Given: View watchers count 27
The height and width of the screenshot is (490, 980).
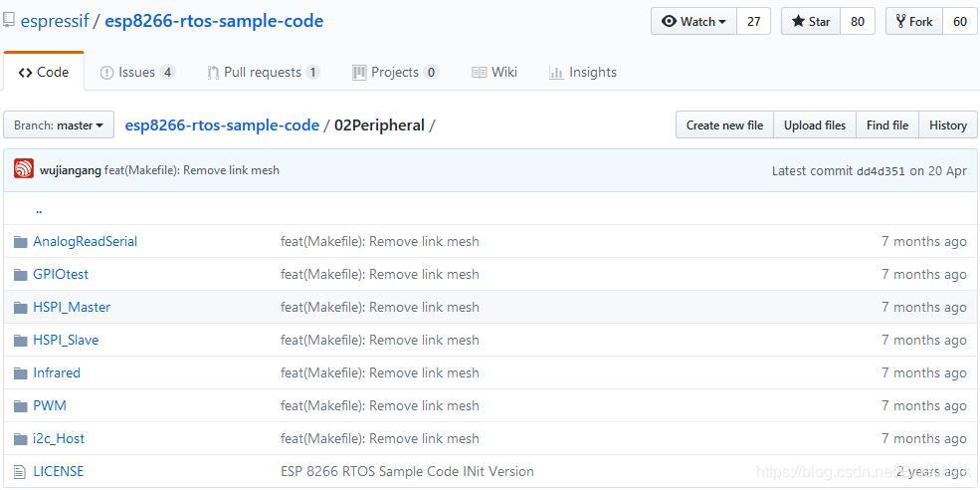Looking at the screenshot, I should click(x=754, y=21).
